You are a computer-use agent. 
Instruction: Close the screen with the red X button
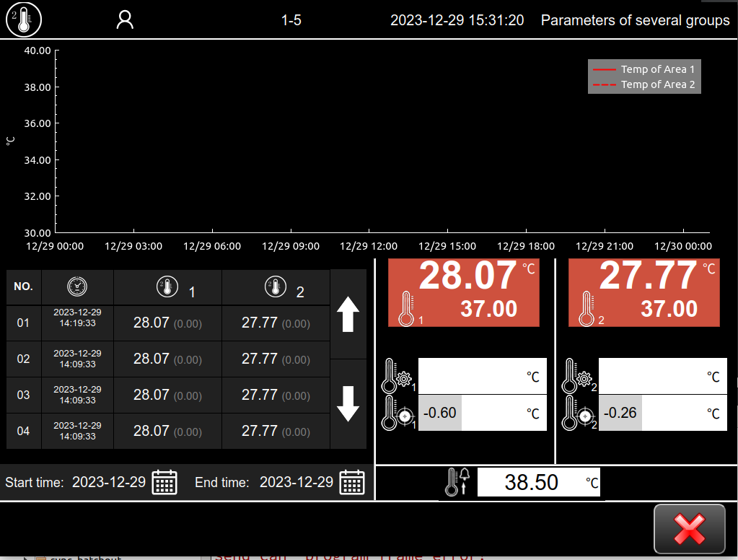pyautogui.click(x=689, y=529)
